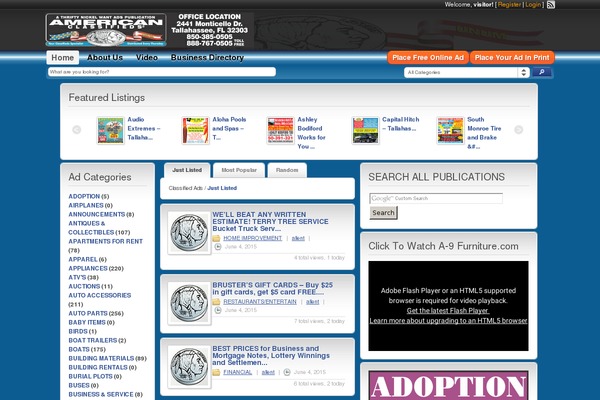Open APPLIANCES category in sidebar

point(88,268)
